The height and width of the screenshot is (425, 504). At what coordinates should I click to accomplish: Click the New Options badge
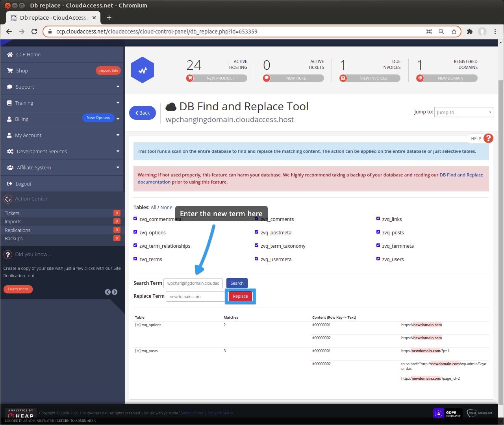point(98,118)
